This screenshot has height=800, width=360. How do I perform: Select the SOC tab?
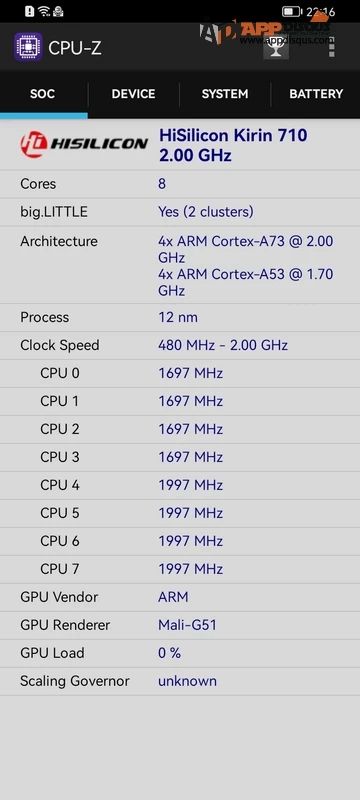coord(43,94)
